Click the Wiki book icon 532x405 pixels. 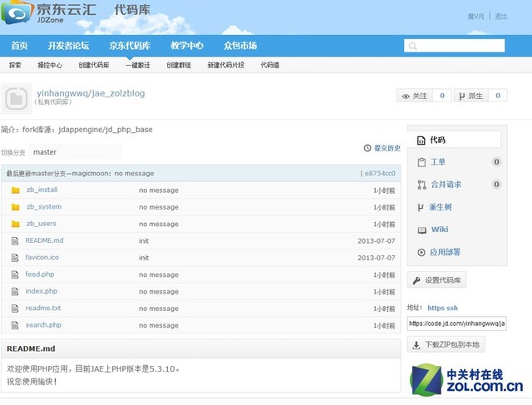coord(421,230)
